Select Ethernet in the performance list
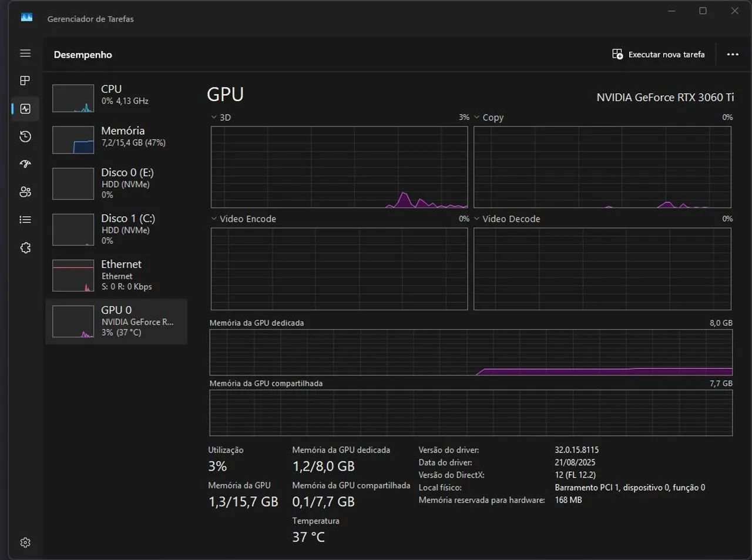The height and width of the screenshot is (560, 752). pos(116,275)
